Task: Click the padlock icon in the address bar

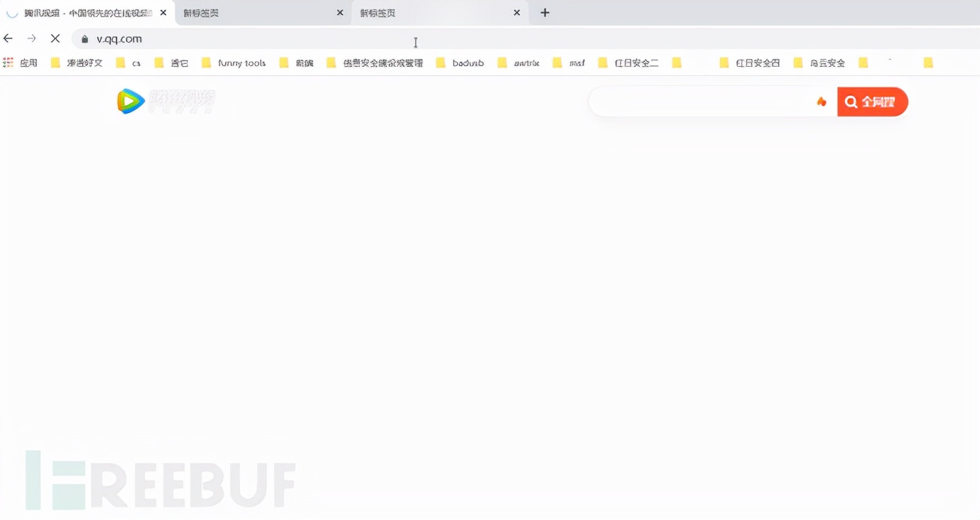Action: 85,39
